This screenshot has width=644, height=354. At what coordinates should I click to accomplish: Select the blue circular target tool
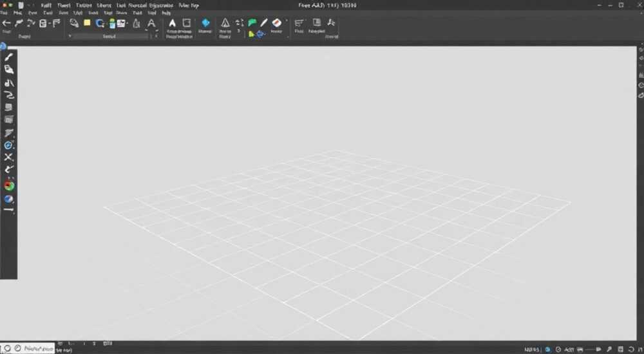click(8, 145)
